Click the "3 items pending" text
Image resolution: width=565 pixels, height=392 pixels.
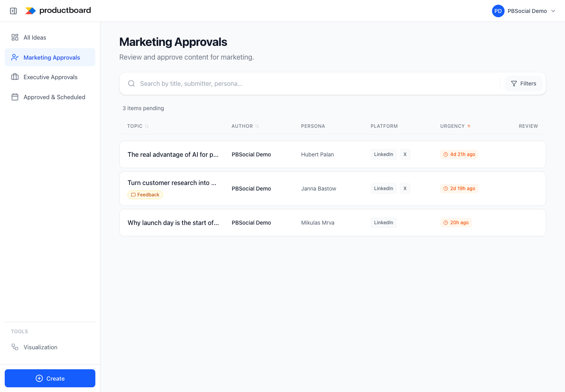click(x=143, y=108)
